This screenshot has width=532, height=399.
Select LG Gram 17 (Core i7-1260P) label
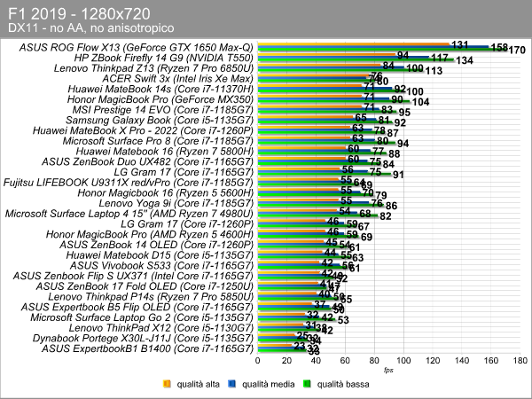(187, 224)
